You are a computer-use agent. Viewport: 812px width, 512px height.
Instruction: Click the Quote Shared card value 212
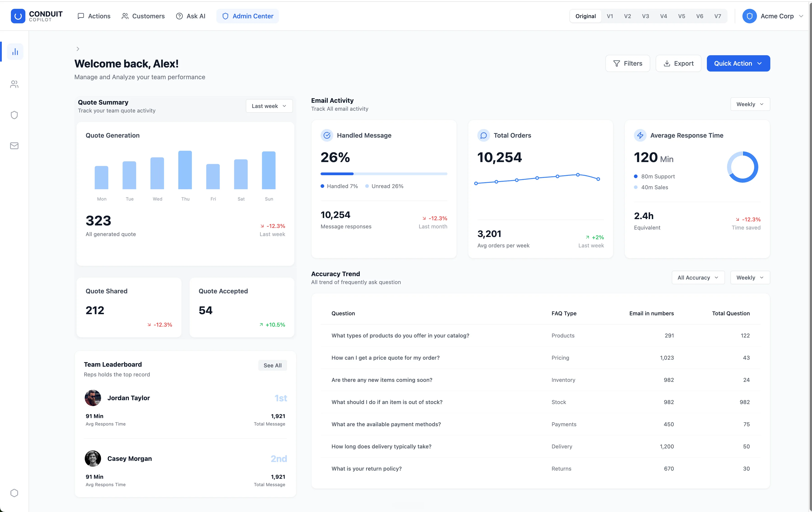pos(95,310)
